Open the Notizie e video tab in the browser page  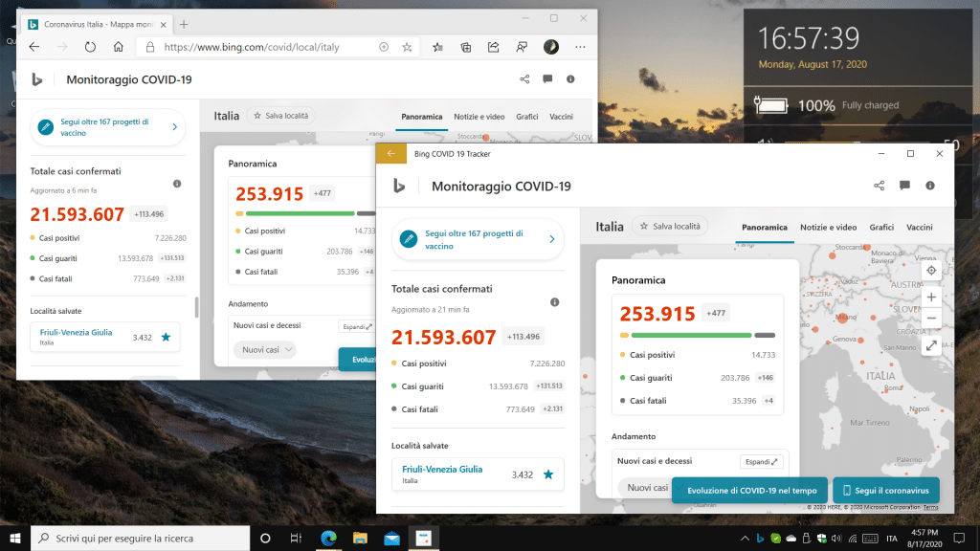tap(479, 117)
